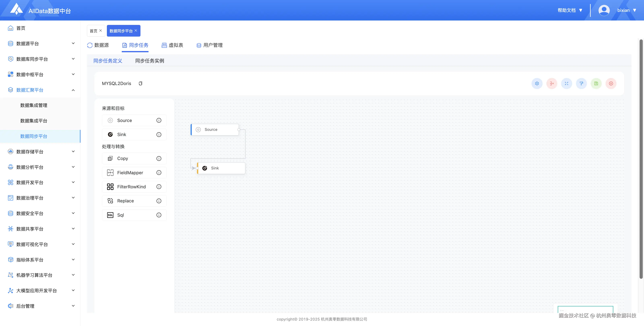
Task: Open job settings gear icon
Action: click(537, 83)
